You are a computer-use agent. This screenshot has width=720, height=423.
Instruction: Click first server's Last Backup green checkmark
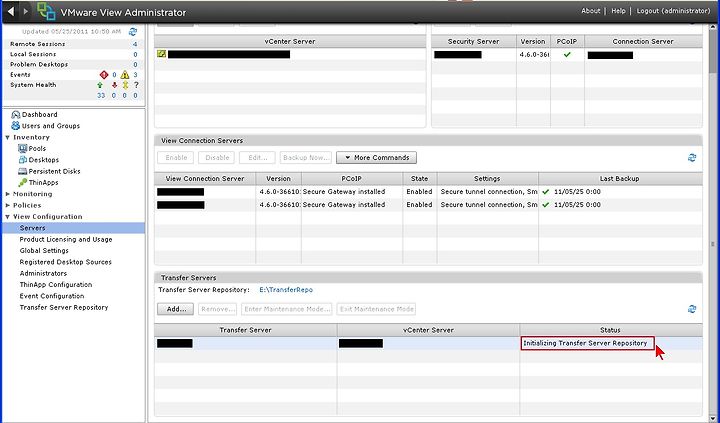coord(546,192)
